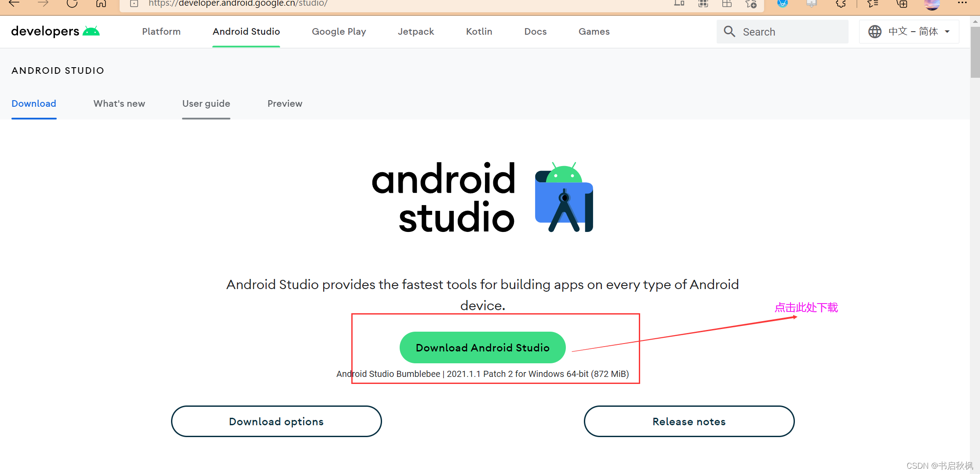
Task: Switch to the What's new tab
Action: (x=119, y=104)
